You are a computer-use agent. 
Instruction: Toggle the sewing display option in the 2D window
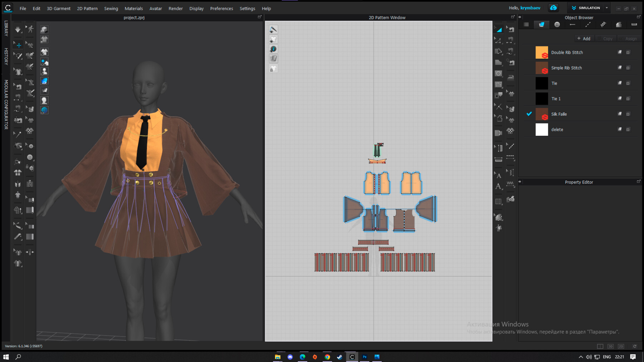pos(273,29)
